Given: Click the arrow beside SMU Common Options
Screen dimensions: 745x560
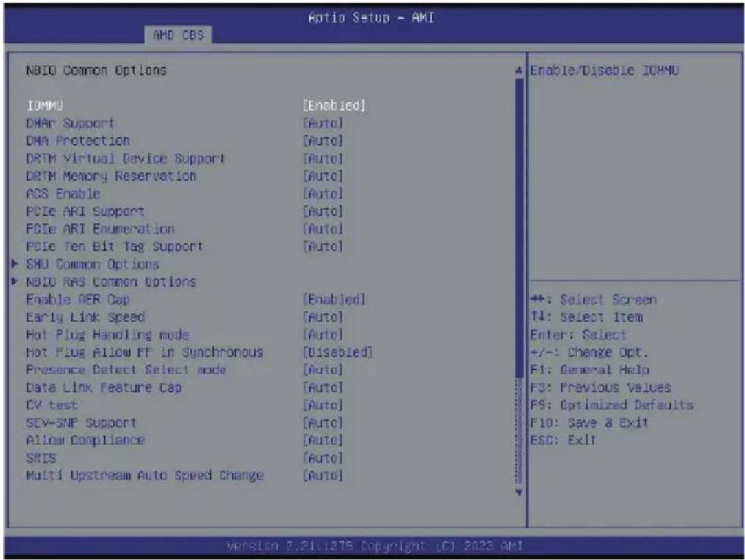Looking at the screenshot, I should pos(14,264).
